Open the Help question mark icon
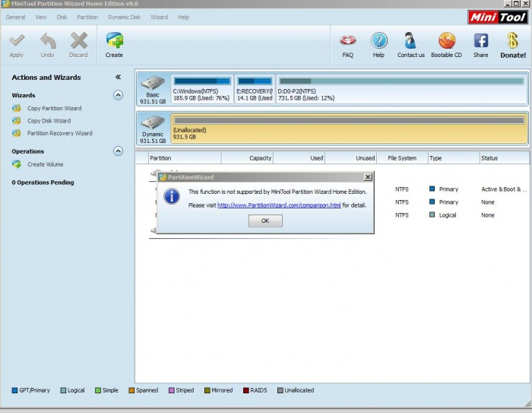Image resolution: width=532 pixels, height=413 pixels. [378, 40]
